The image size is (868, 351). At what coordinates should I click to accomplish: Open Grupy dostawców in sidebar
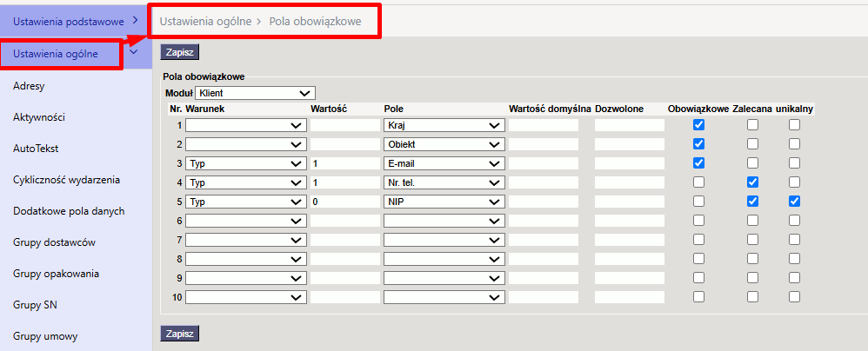[55, 242]
